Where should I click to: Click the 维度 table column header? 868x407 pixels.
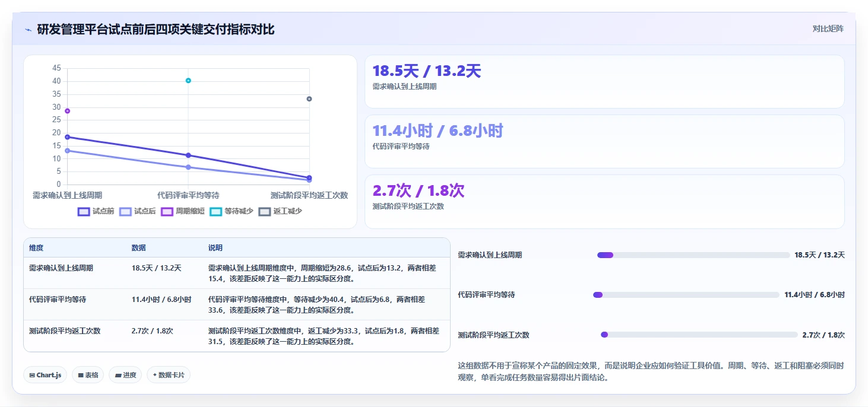(x=36, y=247)
